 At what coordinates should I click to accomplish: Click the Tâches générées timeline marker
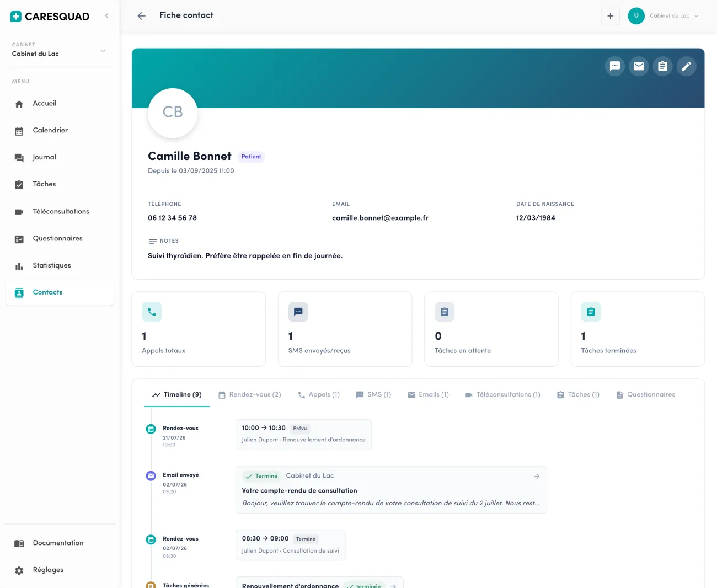(x=151, y=585)
